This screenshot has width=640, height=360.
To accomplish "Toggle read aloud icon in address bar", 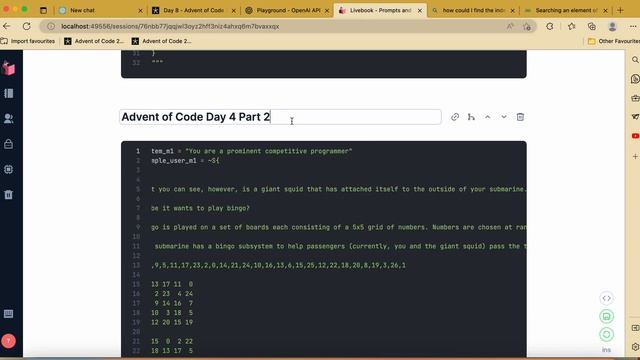I will pos(510,27).
